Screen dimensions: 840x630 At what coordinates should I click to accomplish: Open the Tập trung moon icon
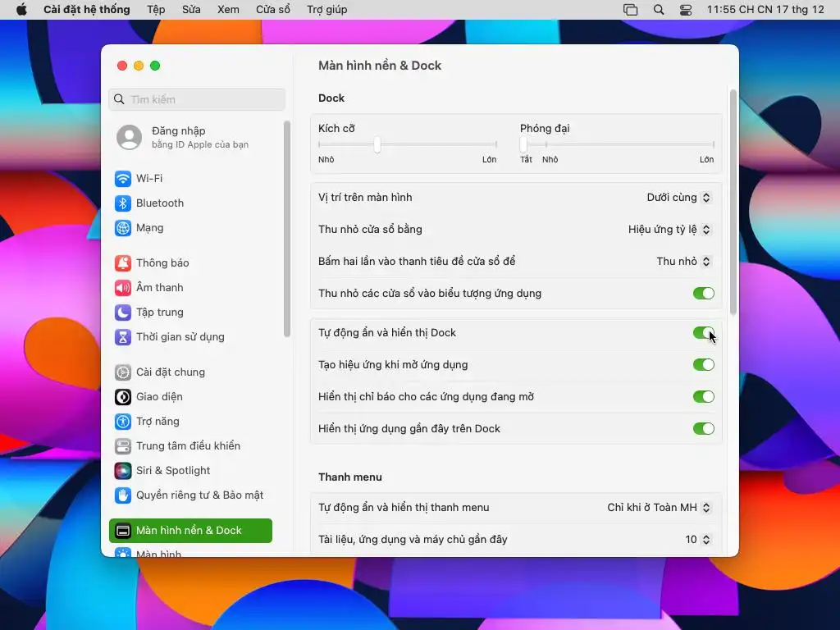[123, 313]
